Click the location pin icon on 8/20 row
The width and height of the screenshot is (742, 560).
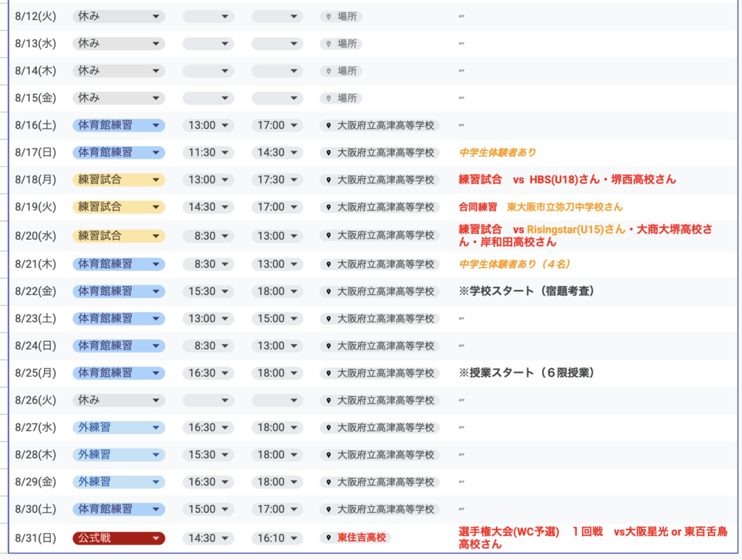[x=330, y=235]
